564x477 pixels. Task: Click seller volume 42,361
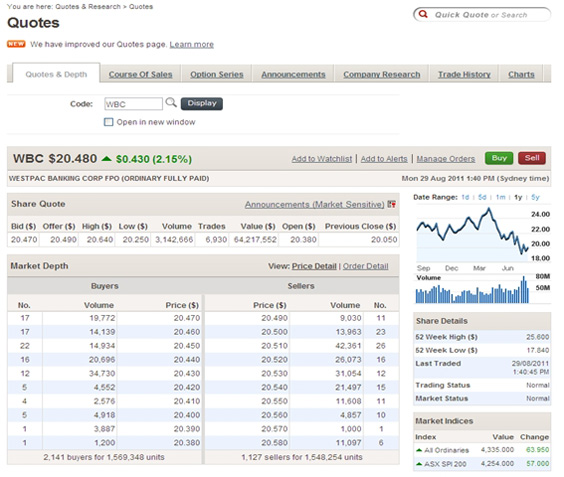click(348, 346)
